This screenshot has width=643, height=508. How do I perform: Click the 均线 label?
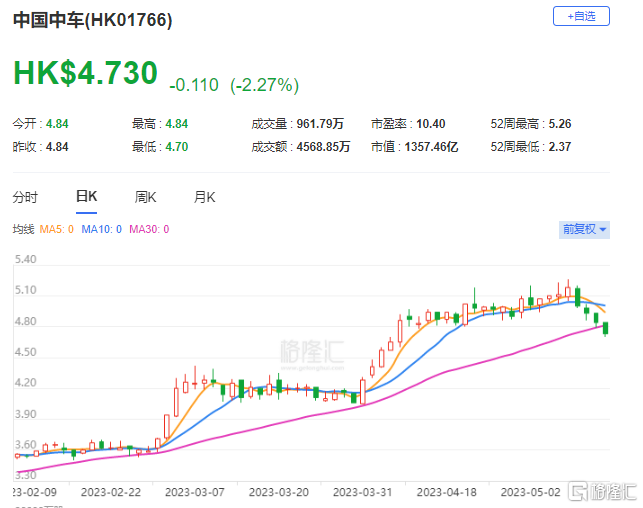23,229
